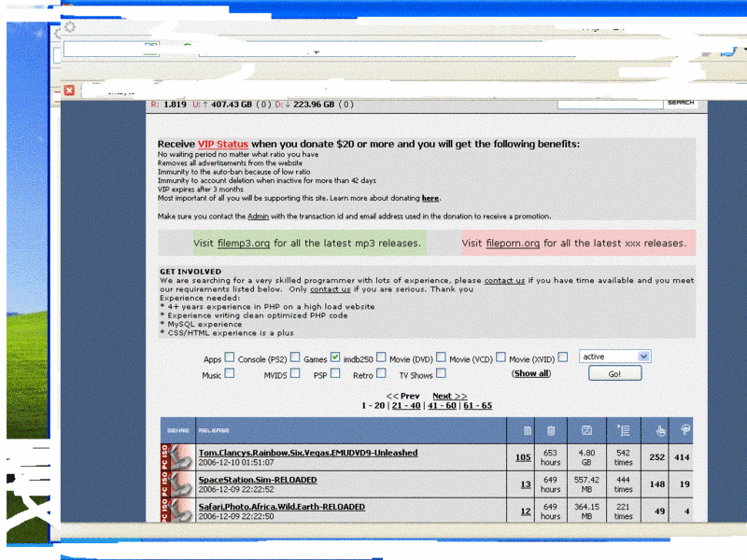Tick the MVIDS category checkbox
This screenshot has height=560, width=747.
tap(295, 373)
